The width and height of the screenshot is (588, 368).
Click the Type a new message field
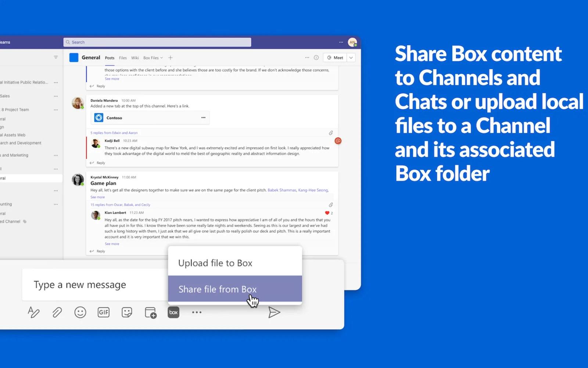pyautogui.click(x=95, y=284)
